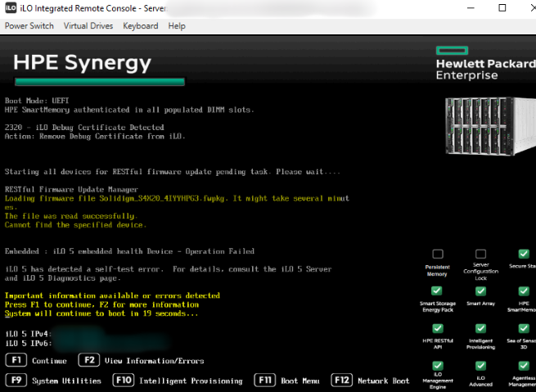Click the F2 key badge
This screenshot has height=392, width=536.
(89, 360)
